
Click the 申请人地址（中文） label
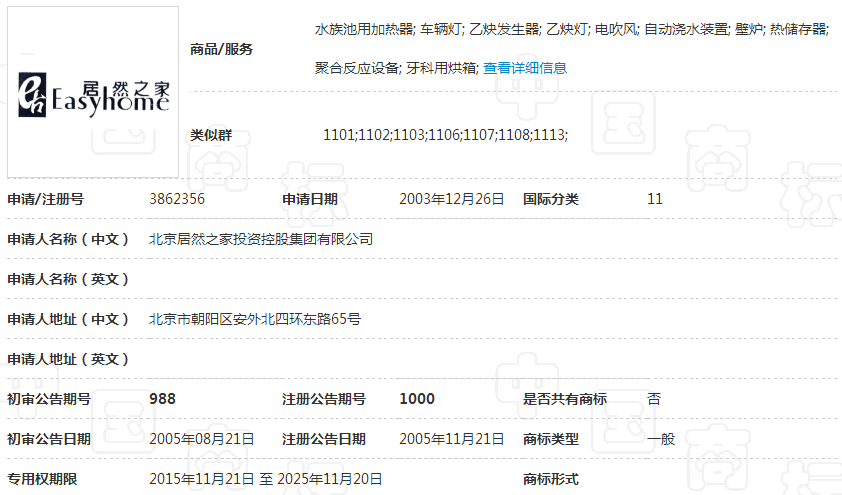[68, 319]
